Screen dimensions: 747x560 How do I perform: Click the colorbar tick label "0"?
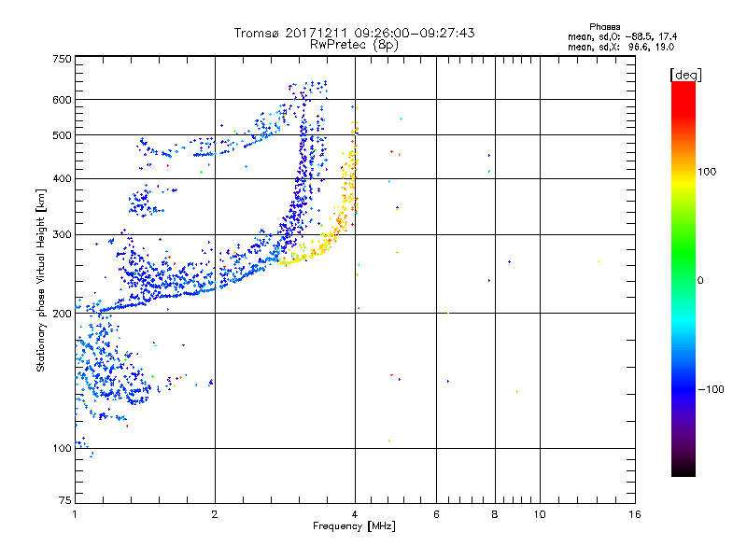tap(700, 281)
